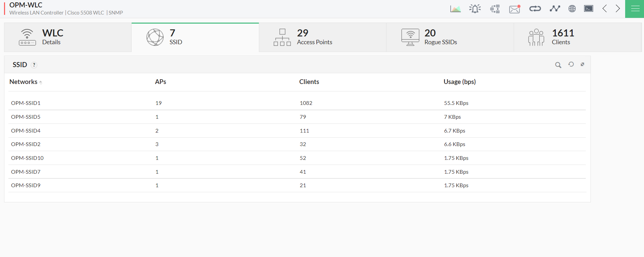This screenshot has width=644, height=257.
Task: Click the OPM-SSID1 network row
Action: pos(26,103)
